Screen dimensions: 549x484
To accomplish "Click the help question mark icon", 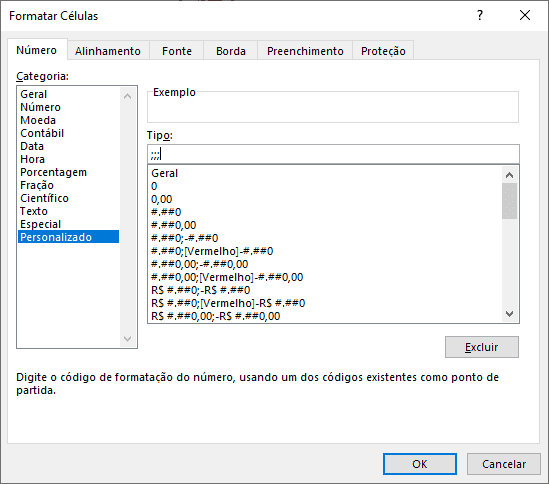I will tap(480, 15).
